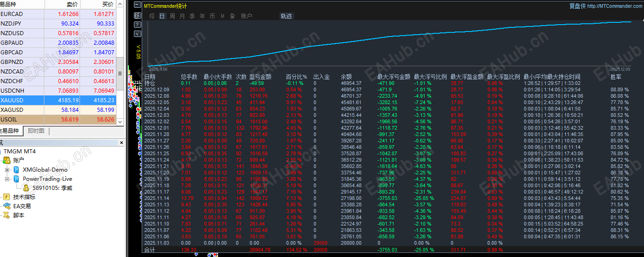
Task: Switch to the M tab in MTCommander
Action: (x=223, y=16)
